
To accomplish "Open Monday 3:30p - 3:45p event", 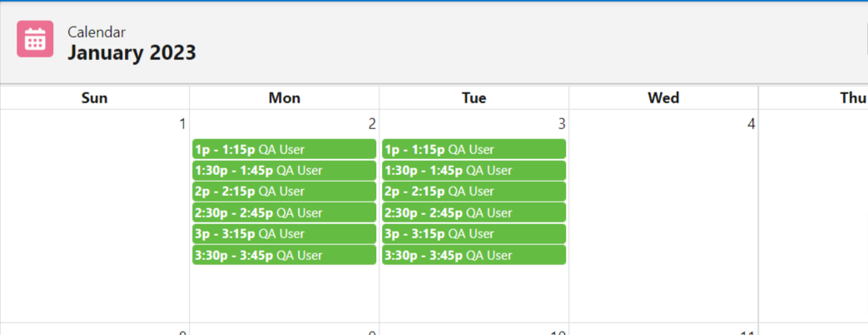I will [284, 255].
